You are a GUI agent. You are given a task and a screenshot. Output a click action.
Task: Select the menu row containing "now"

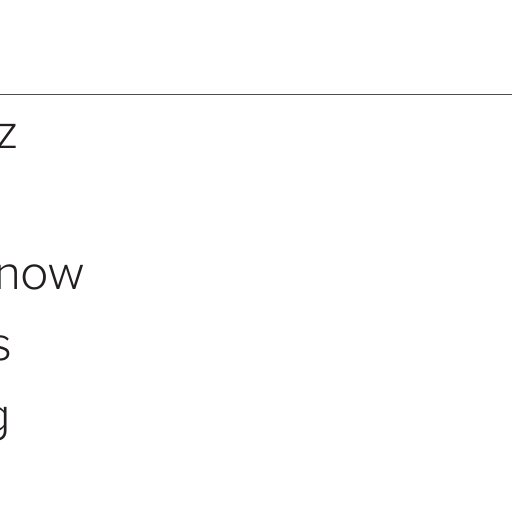tap(256, 276)
